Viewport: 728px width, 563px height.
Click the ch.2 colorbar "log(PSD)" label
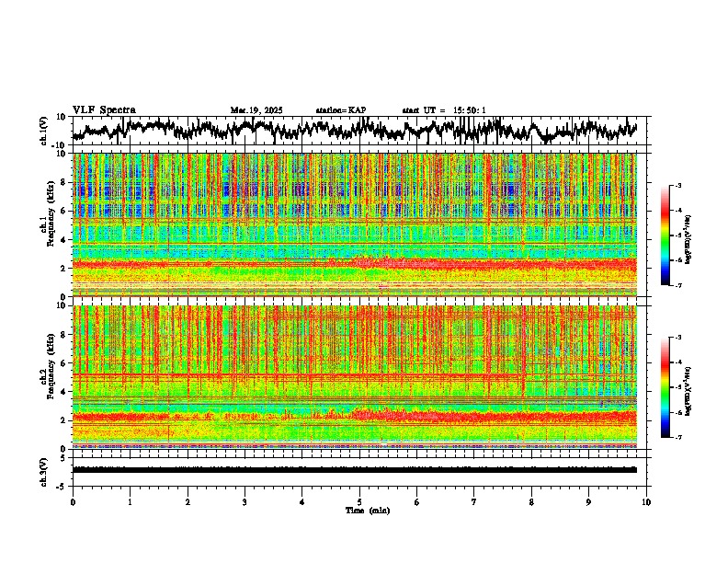(688, 391)
